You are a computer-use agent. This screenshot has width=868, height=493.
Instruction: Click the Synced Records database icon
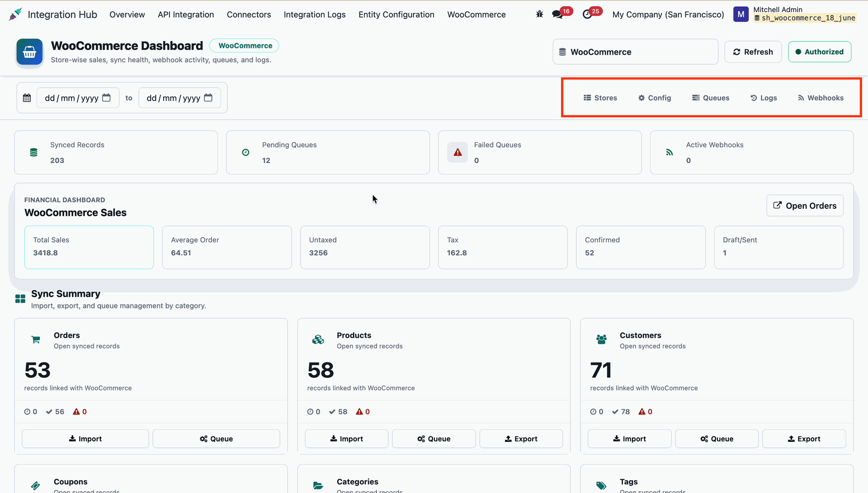33,153
